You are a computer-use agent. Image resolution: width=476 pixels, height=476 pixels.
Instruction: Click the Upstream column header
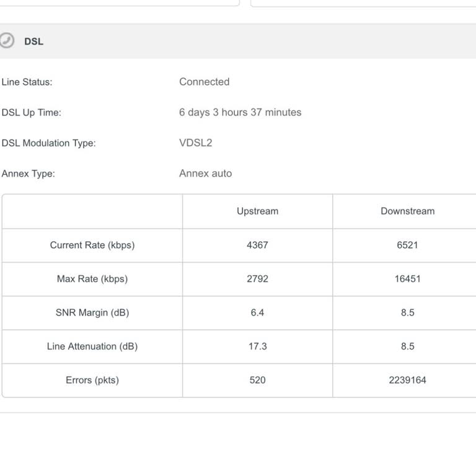257,211
